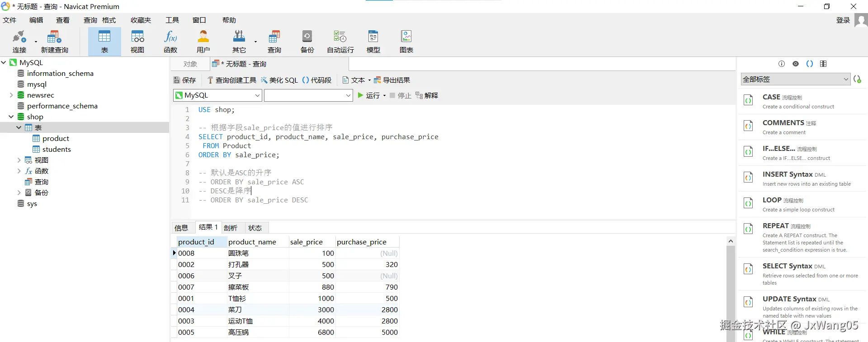This screenshot has height=342, width=868.
Task: Click the code snippet parentheses icon in right panel
Action: point(810,64)
